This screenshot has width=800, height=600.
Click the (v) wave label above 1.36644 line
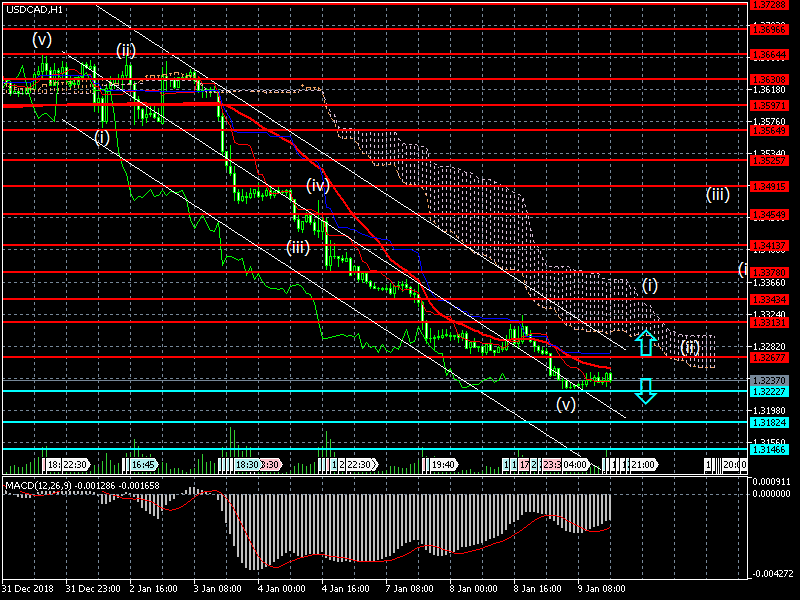[42, 39]
